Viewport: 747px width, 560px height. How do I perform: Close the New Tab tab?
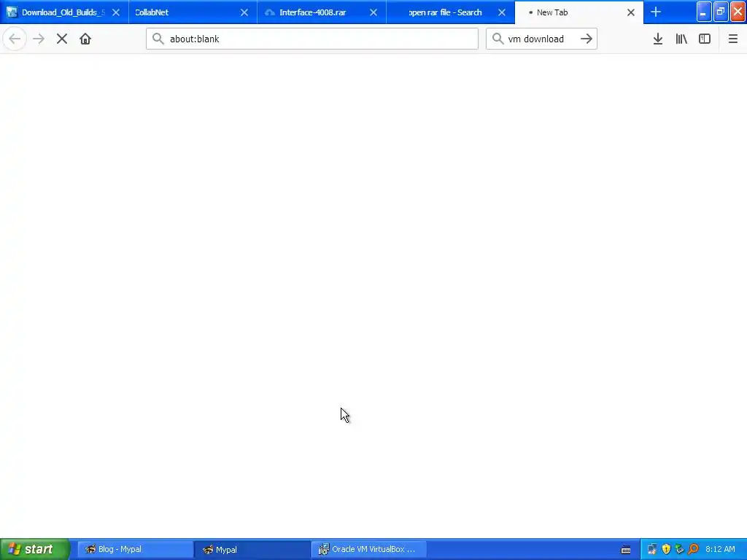coord(631,12)
